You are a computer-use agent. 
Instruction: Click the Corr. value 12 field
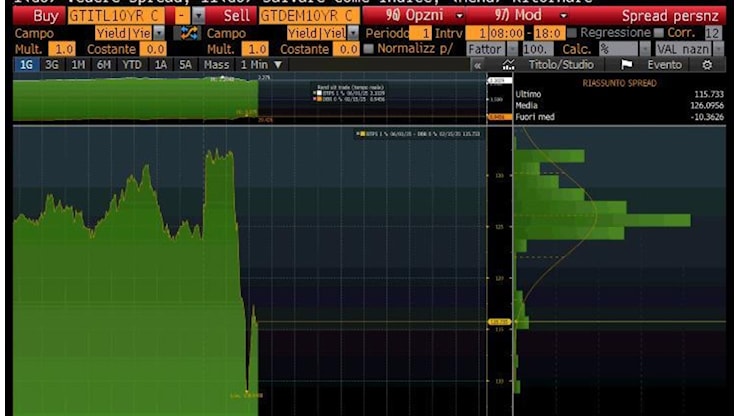[x=713, y=33]
